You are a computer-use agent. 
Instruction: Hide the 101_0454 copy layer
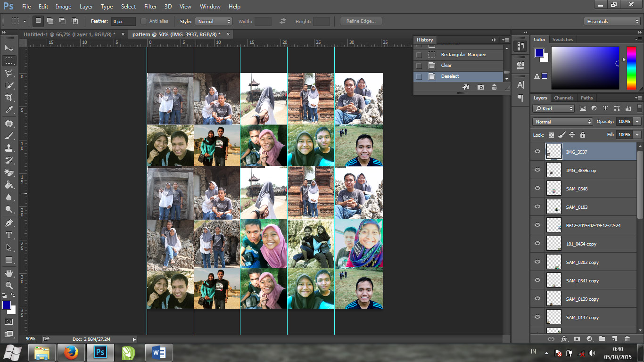537,244
